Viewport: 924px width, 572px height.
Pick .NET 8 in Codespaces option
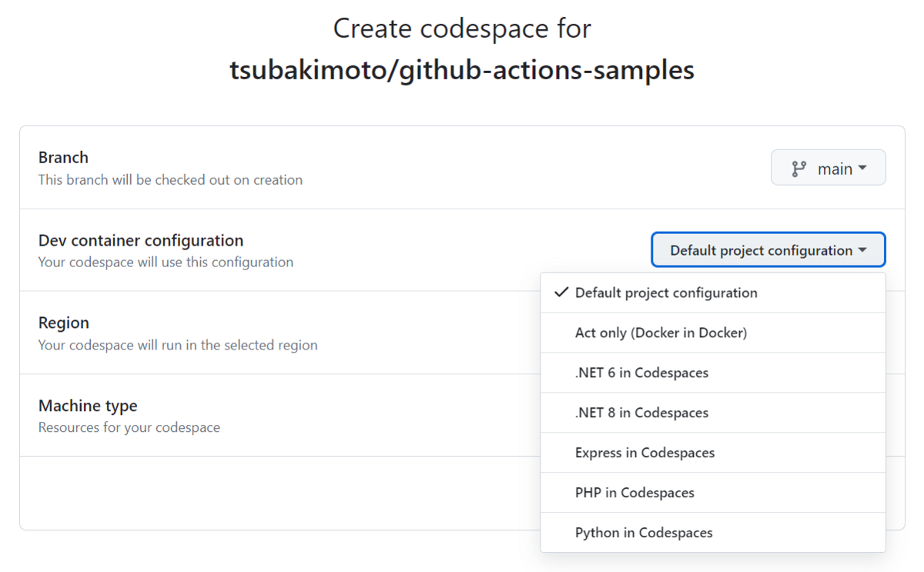click(713, 413)
